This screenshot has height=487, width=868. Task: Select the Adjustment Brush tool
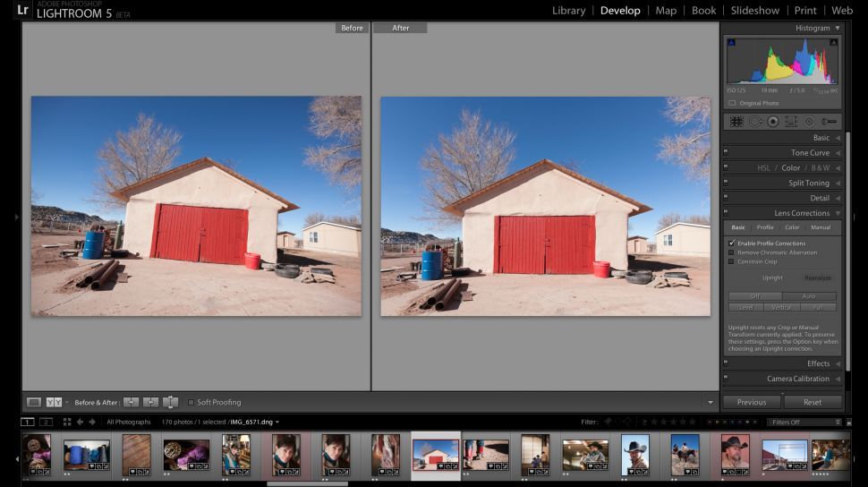pyautogui.click(x=828, y=122)
